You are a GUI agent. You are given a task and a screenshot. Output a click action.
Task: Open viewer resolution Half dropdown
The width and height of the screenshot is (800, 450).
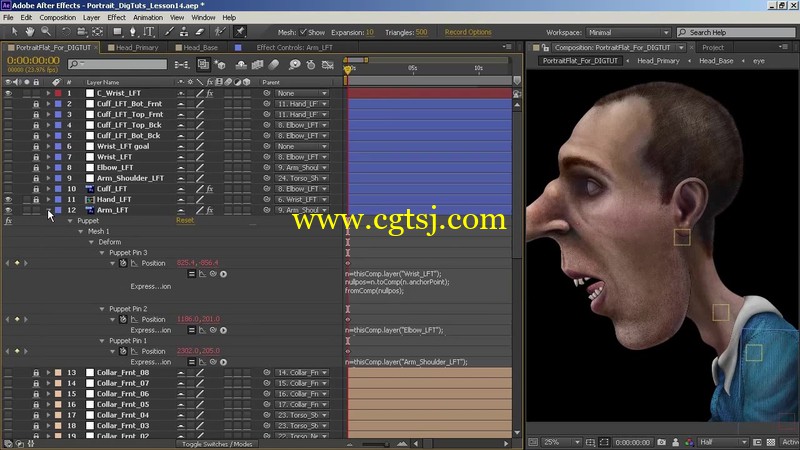tap(723, 442)
